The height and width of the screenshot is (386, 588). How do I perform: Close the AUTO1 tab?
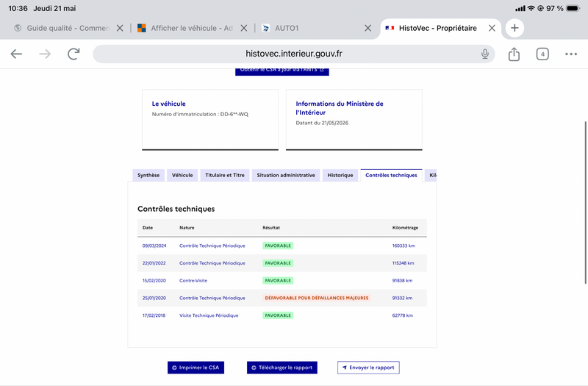point(368,28)
